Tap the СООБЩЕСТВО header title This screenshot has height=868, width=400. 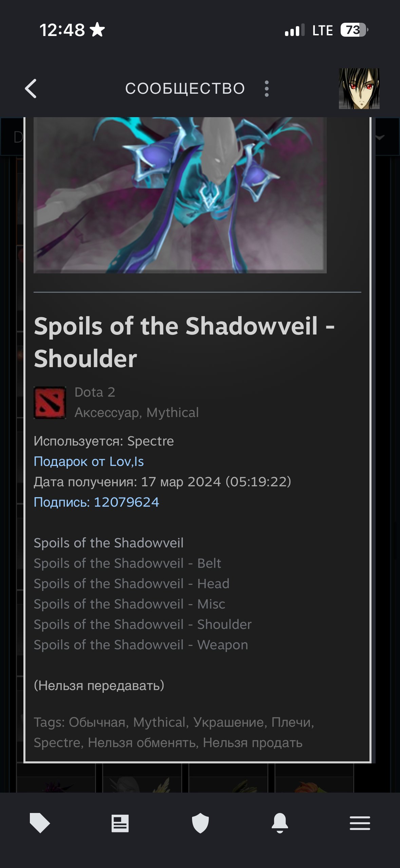pos(185,89)
